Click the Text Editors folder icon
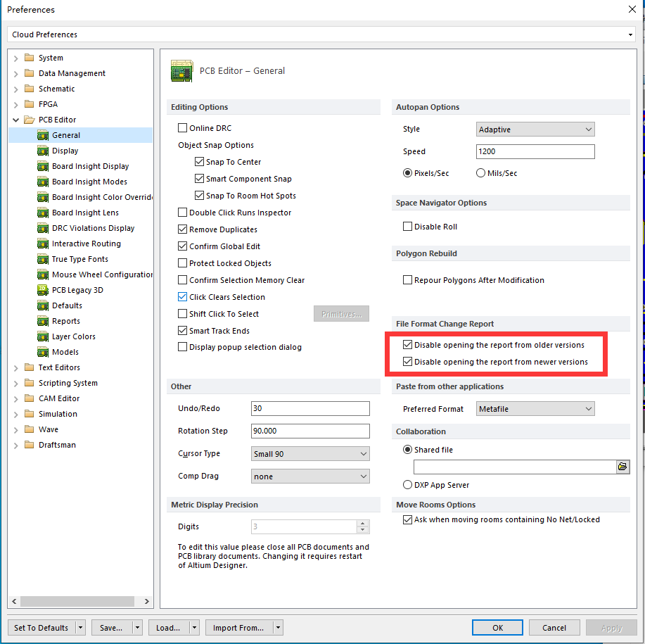This screenshot has width=645, height=644. point(30,367)
